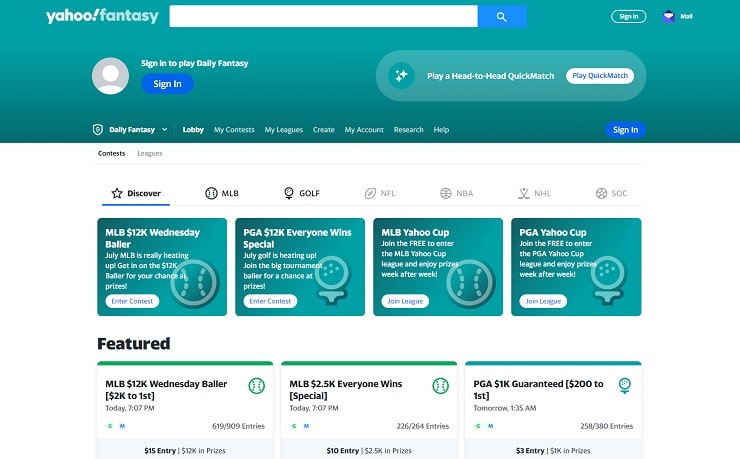Click the Daily Fantasy shield icon

click(x=98, y=129)
